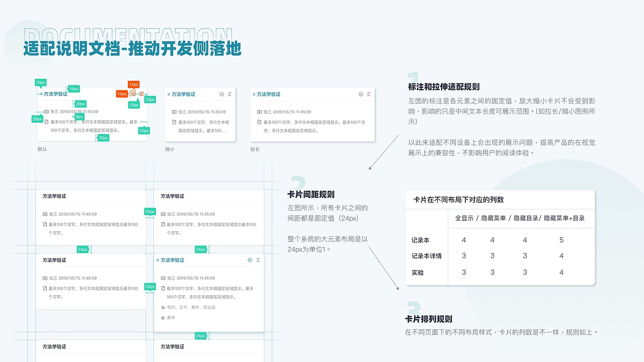644x362 pixels.
Task: Click the date icon in the 拉长 example card
Action: 260,112
